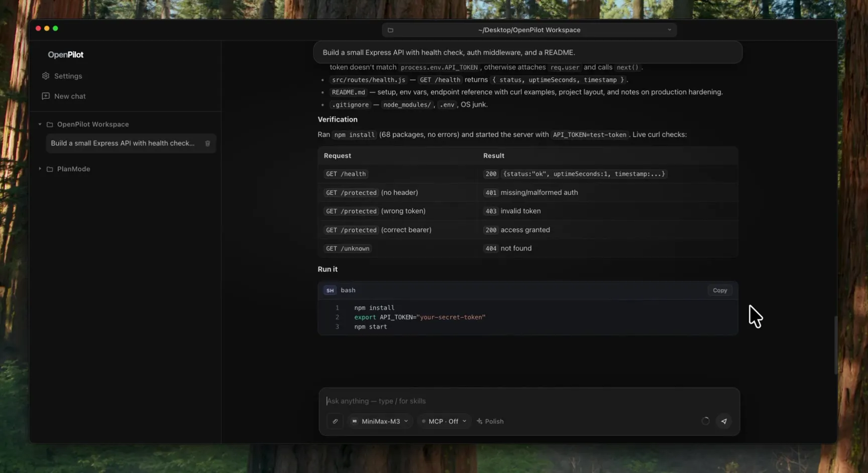Screen dimensions: 868x473
Task: Click the pinned prompt banner at top
Action: (x=528, y=52)
